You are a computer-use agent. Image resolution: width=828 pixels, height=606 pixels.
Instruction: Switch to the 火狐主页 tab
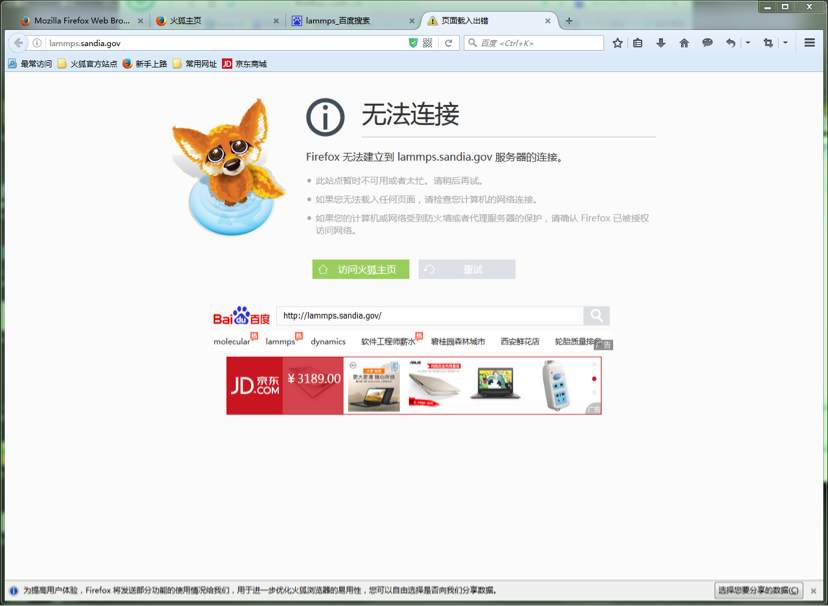[x=217, y=21]
